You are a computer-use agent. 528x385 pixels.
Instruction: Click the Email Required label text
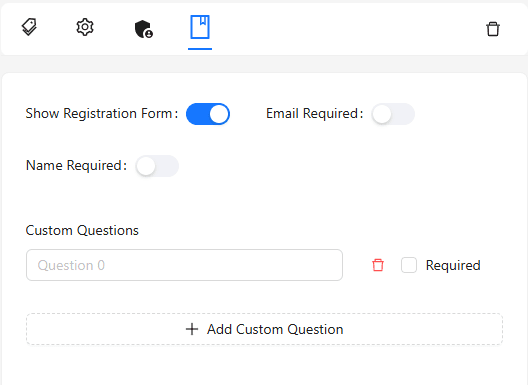pos(315,114)
